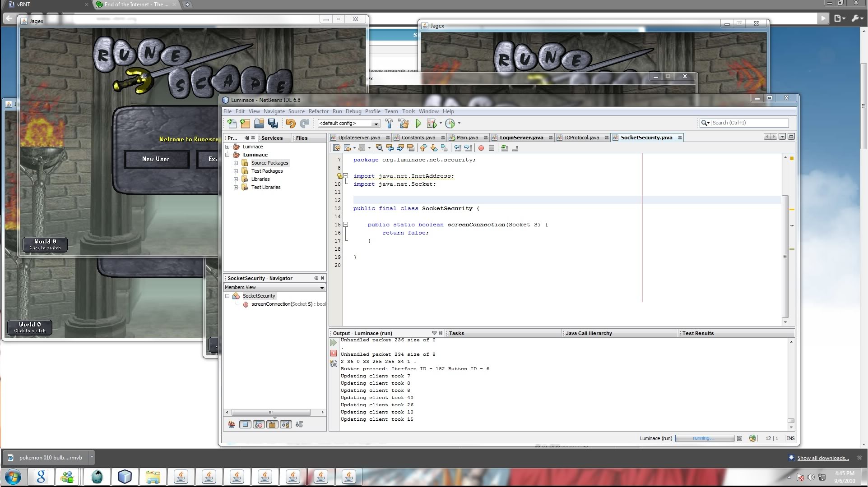Click Show all downloads link

pos(822,458)
